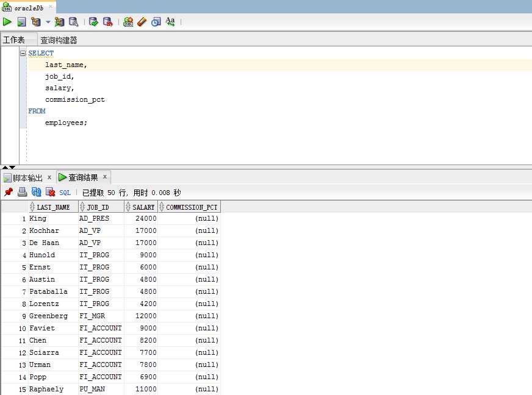Click the blue SQL link

pyautogui.click(x=65, y=193)
